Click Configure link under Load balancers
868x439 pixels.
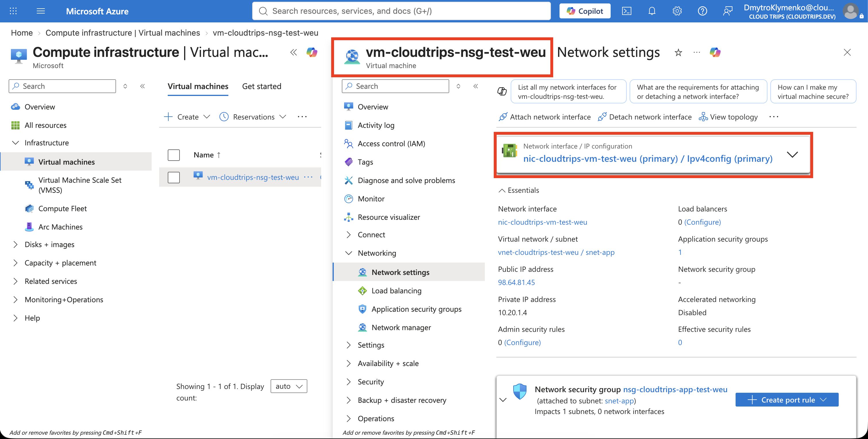coord(702,222)
